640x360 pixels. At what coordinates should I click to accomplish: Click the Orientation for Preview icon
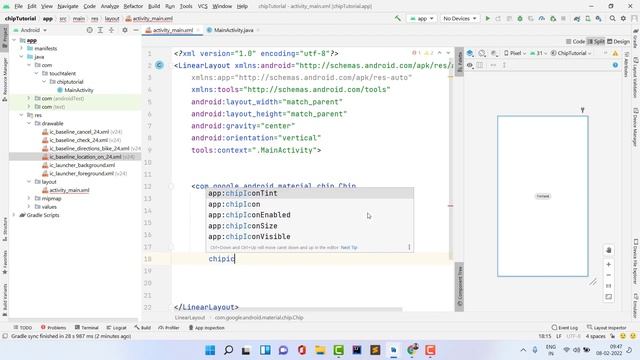[x=482, y=53]
